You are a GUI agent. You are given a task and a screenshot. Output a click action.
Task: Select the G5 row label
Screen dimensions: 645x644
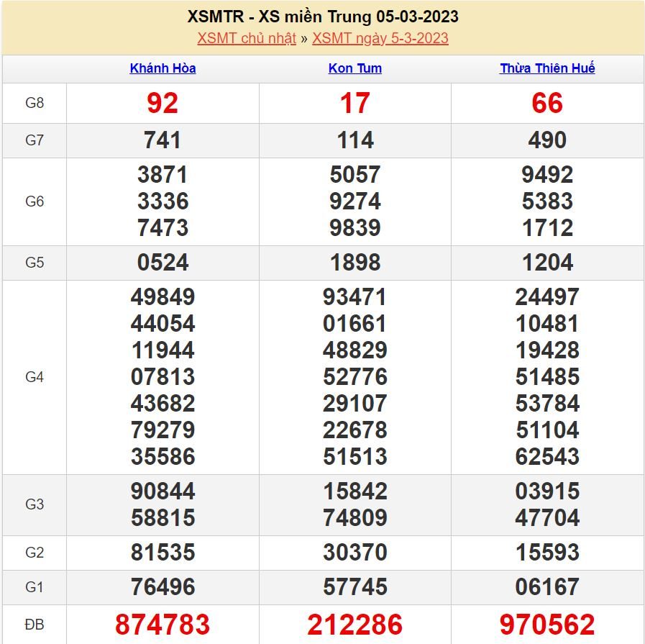(x=35, y=263)
